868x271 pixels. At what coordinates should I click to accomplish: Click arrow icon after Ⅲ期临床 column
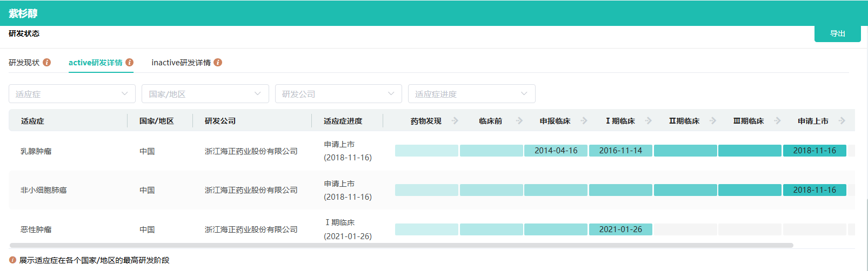[x=777, y=121]
